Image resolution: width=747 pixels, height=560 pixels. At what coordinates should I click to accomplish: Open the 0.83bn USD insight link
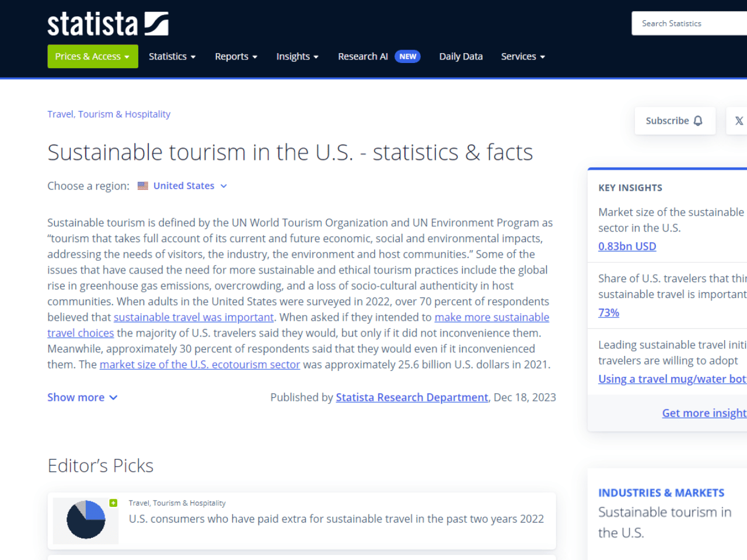[x=627, y=246]
